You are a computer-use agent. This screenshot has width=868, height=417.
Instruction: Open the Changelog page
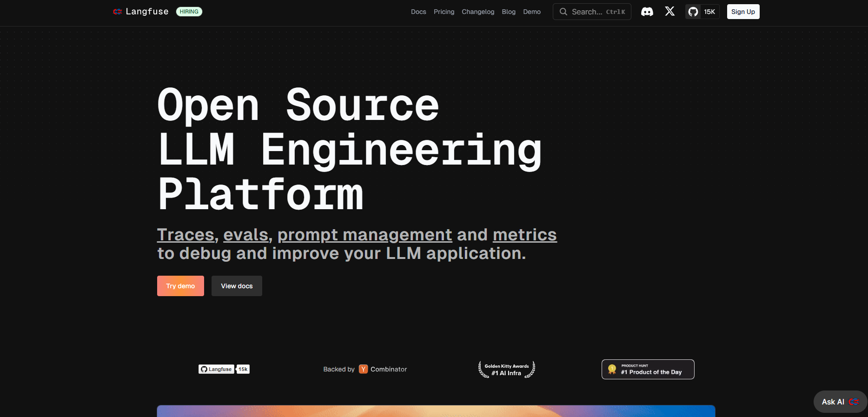[477, 12]
